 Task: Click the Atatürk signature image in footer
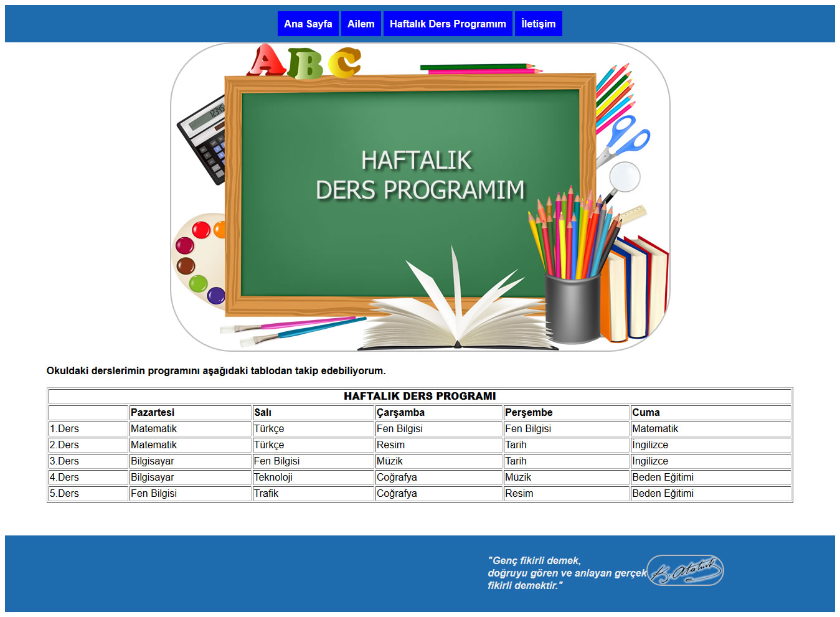click(685, 570)
